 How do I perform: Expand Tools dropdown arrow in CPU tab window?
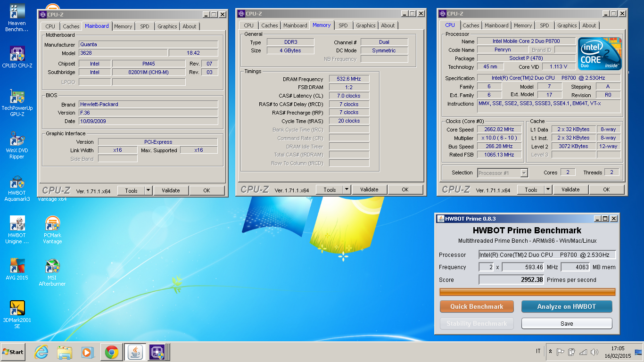(x=548, y=189)
